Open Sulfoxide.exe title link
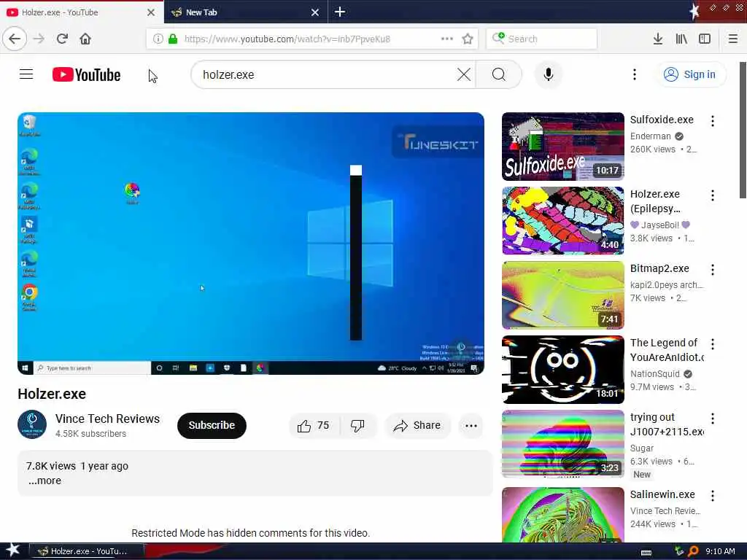This screenshot has width=747, height=560. coord(662,120)
